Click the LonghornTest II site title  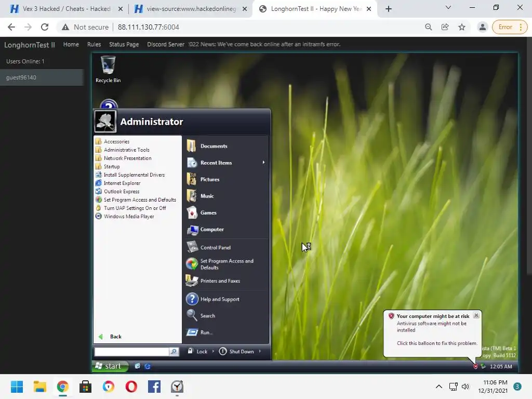click(30, 45)
